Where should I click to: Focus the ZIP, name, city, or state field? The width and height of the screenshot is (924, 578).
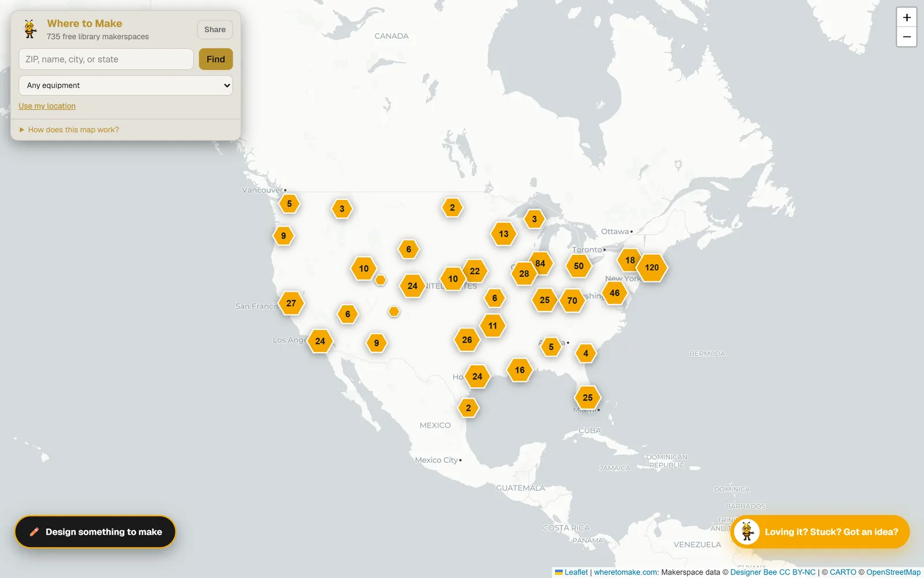pos(106,59)
